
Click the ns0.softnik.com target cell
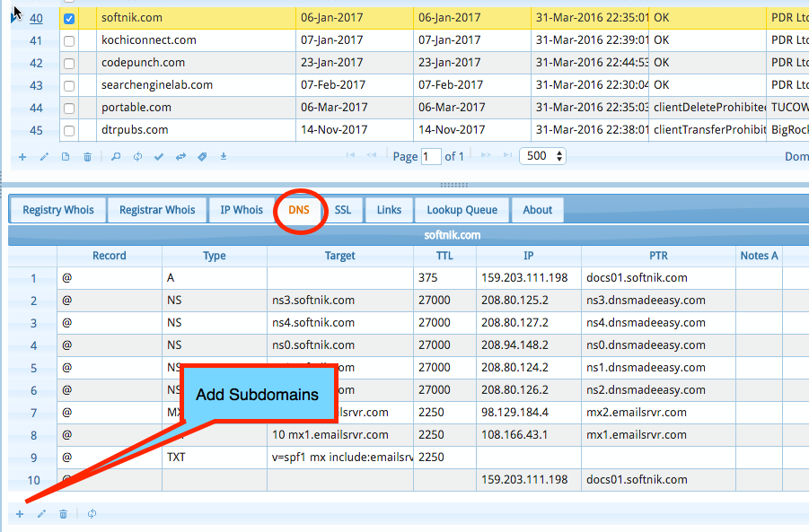tap(340, 345)
